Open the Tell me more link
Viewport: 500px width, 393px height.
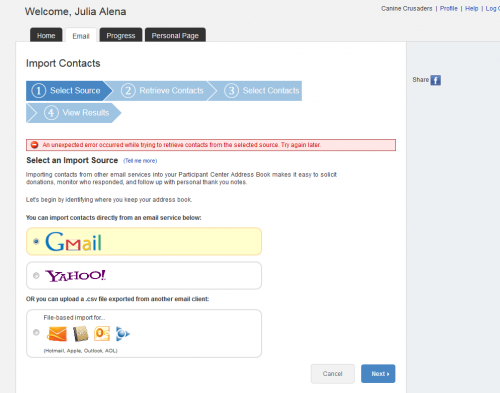point(140,161)
